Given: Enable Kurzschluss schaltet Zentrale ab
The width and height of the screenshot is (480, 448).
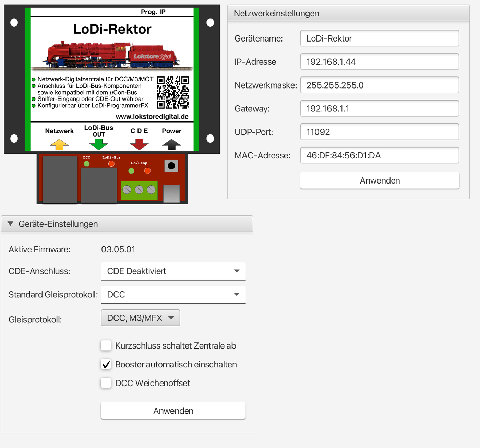Looking at the screenshot, I should pos(106,345).
